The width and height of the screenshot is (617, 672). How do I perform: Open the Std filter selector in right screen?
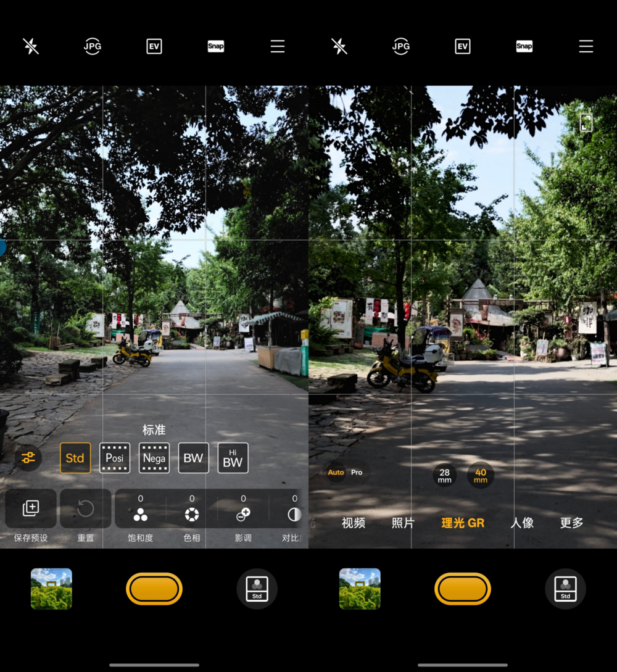tap(565, 589)
